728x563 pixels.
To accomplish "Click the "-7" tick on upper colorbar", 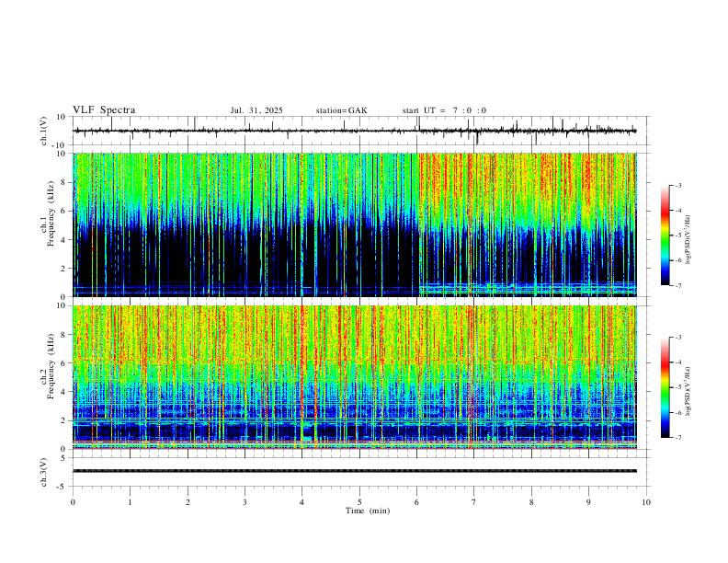I will (x=678, y=286).
